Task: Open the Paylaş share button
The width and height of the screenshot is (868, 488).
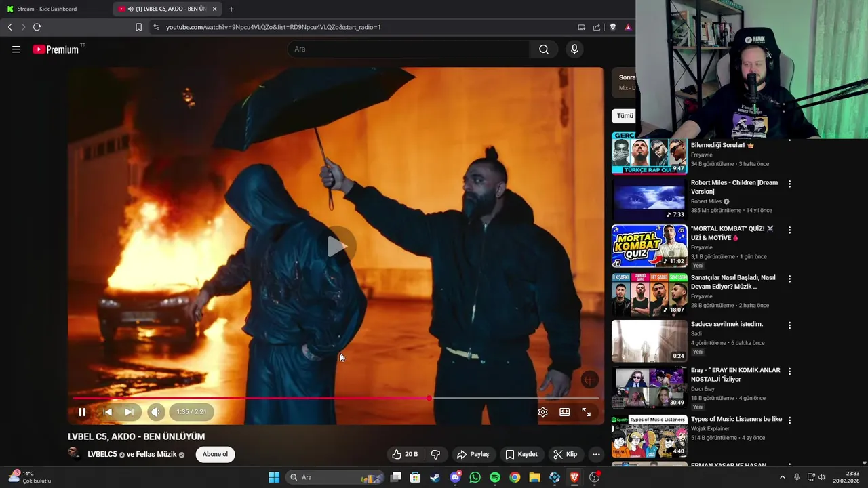Action: coord(473,454)
